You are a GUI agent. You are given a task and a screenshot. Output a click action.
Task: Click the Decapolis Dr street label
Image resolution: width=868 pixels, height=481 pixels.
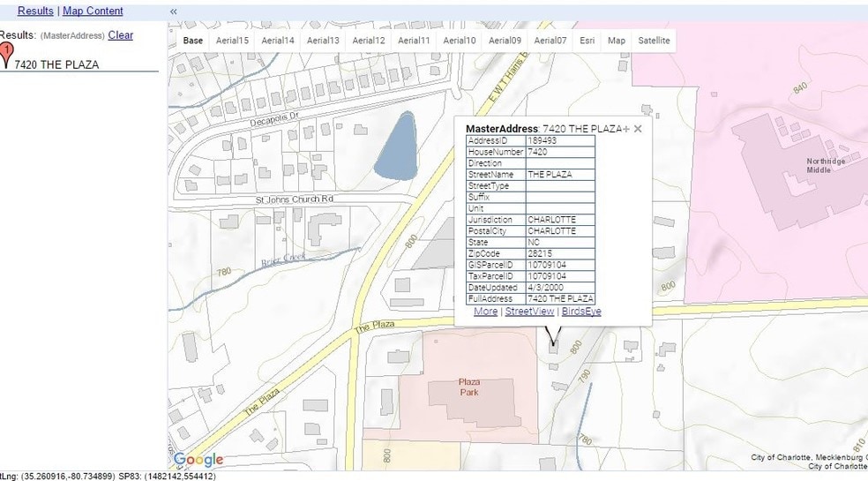click(274, 118)
